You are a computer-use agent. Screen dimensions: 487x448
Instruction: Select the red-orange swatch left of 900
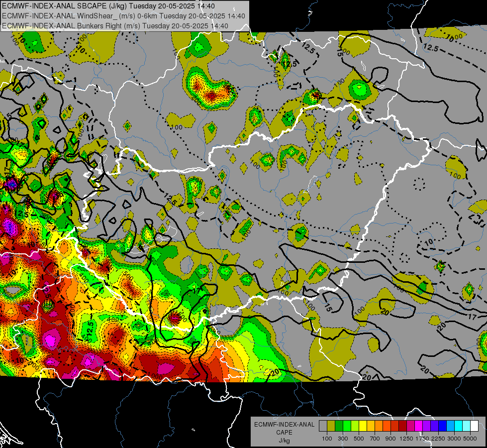(x=387, y=426)
